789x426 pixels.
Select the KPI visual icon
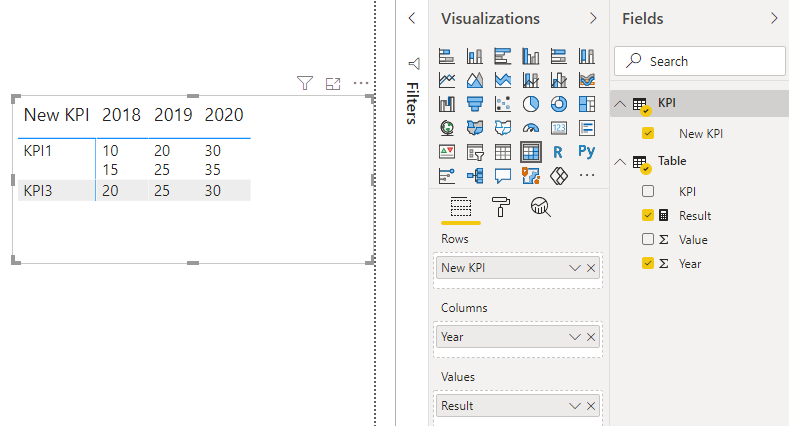447,152
